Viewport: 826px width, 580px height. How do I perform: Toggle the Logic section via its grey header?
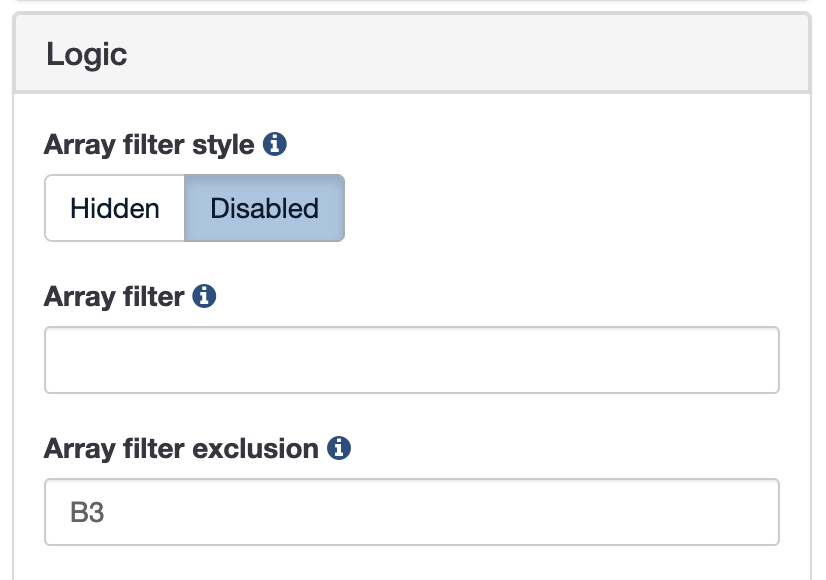point(500,54)
